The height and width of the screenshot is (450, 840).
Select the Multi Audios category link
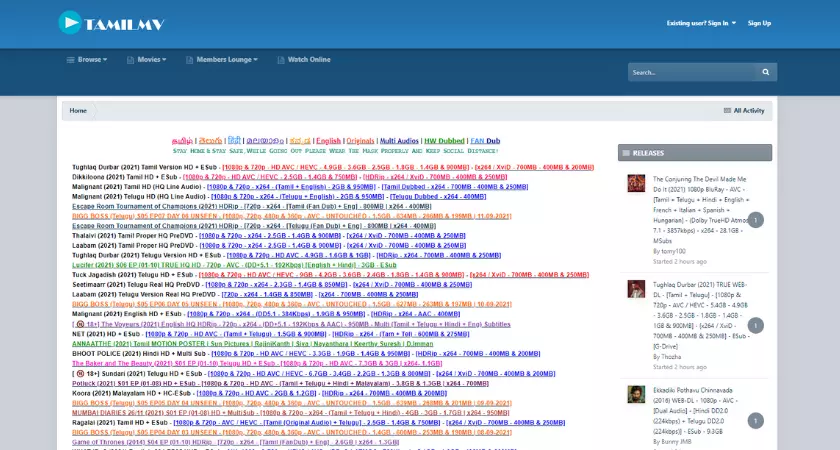(399, 141)
